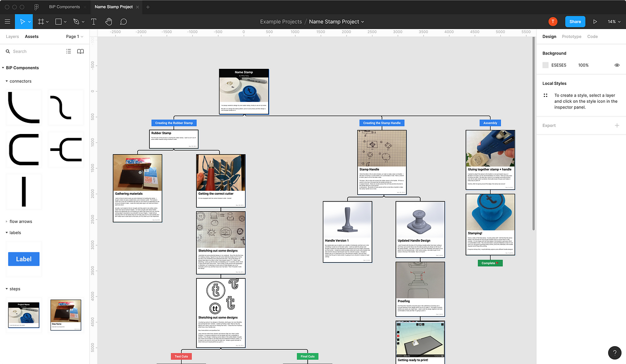Add an export setting with the plus
The width and height of the screenshot is (626, 364).
pyautogui.click(x=618, y=126)
